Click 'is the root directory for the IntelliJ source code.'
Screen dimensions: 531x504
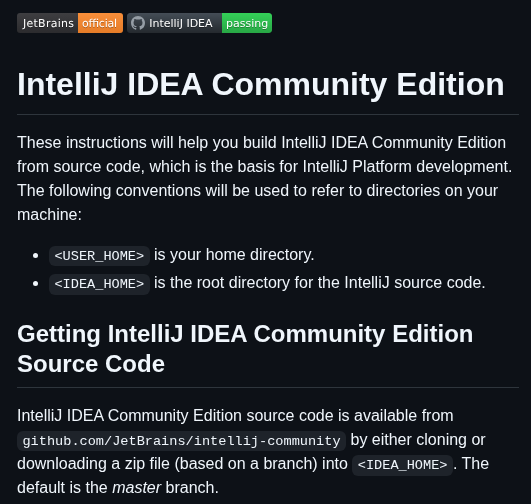pos(320,283)
